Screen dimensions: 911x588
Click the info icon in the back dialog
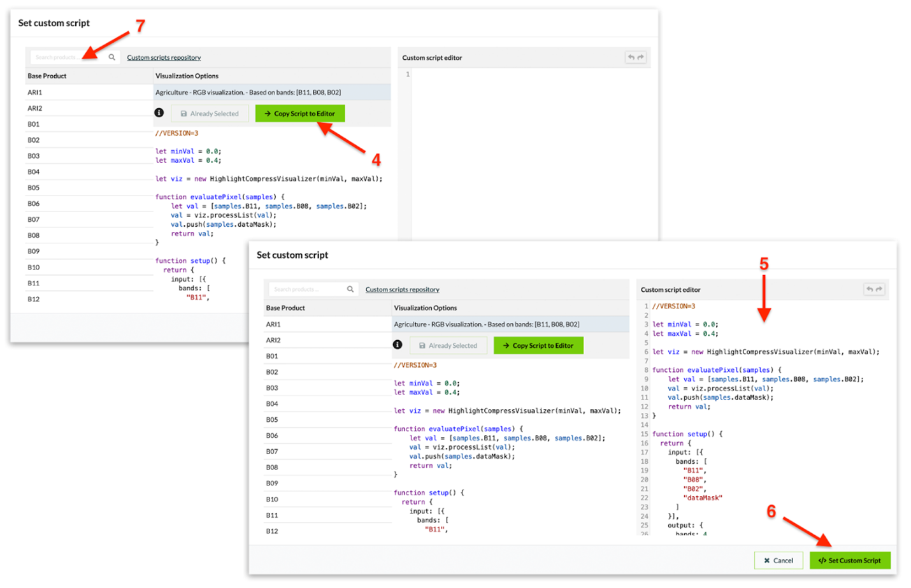pos(159,113)
